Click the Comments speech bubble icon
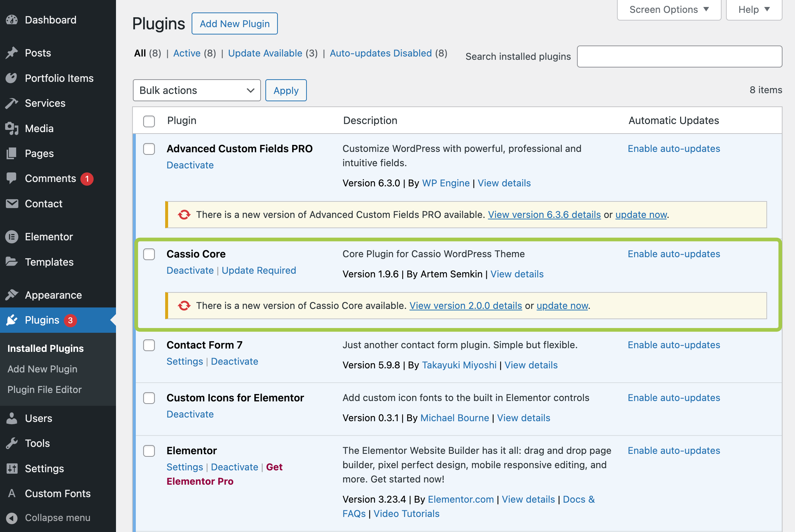Screen dimensions: 795x532 point(12,178)
